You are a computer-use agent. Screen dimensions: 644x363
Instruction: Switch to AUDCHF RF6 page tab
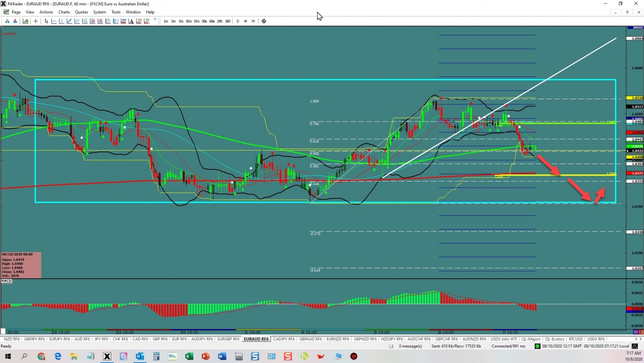coord(419,339)
